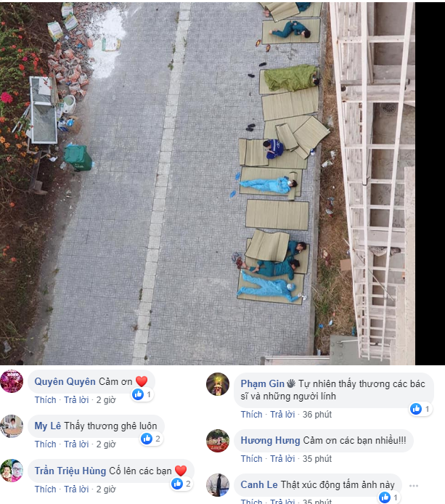The image size is (445, 504).
Task: View like reaction on Quyên Quyên's comment
Action: 142,394
